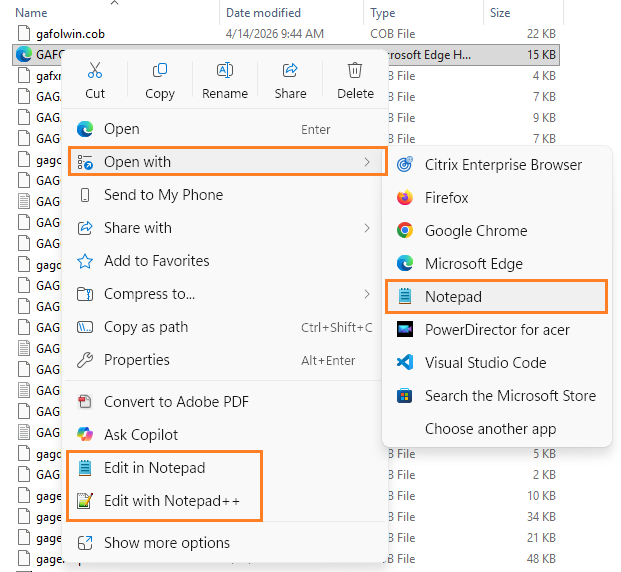This screenshot has width=621, height=572.
Task: Click the Visual Studio Code icon
Action: click(x=405, y=362)
